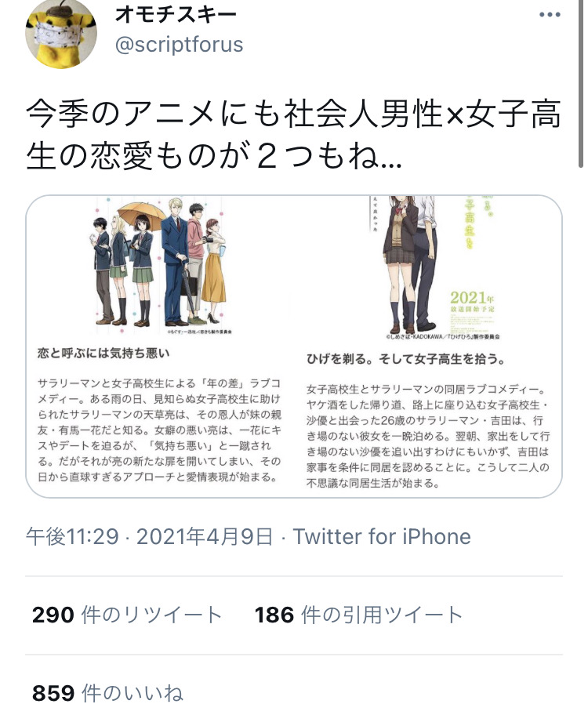588x704 pixels.
Task: Open the @scriptforus handle
Action: pyautogui.click(x=179, y=45)
